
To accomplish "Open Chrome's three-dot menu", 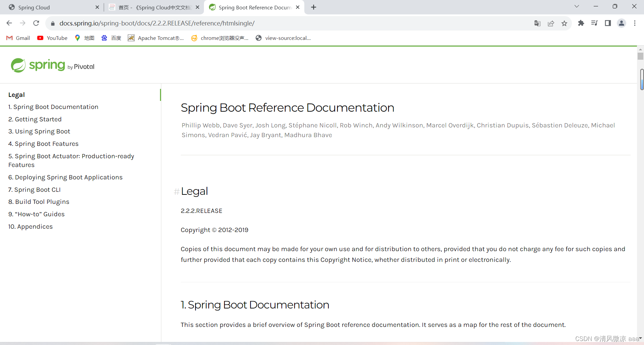I will coord(635,23).
